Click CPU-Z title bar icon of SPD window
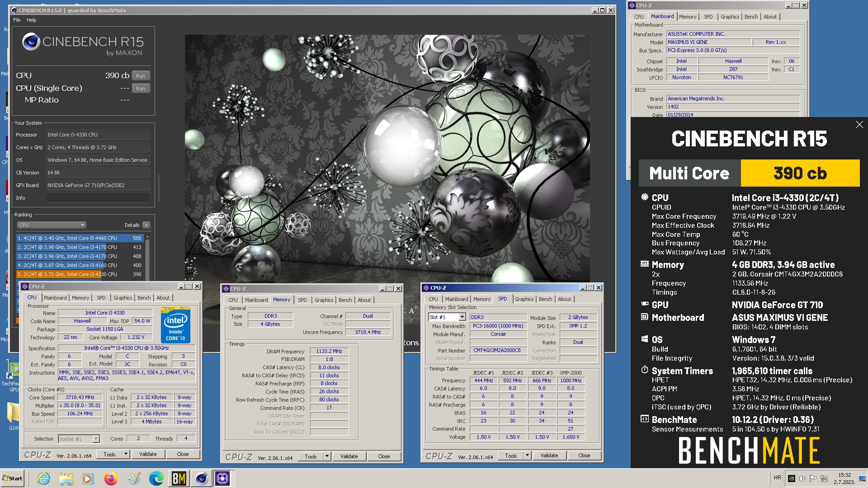The width and height of the screenshot is (868, 488). (x=426, y=288)
